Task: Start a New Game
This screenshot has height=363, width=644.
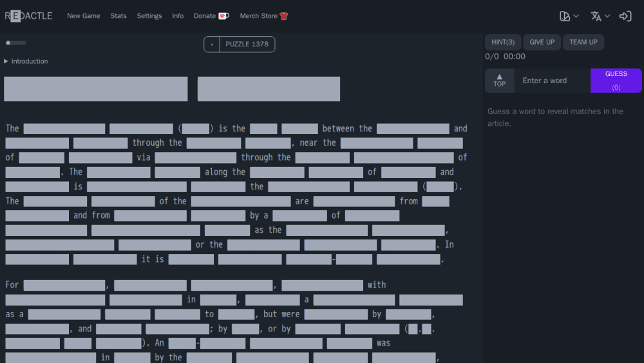Action: tap(83, 16)
